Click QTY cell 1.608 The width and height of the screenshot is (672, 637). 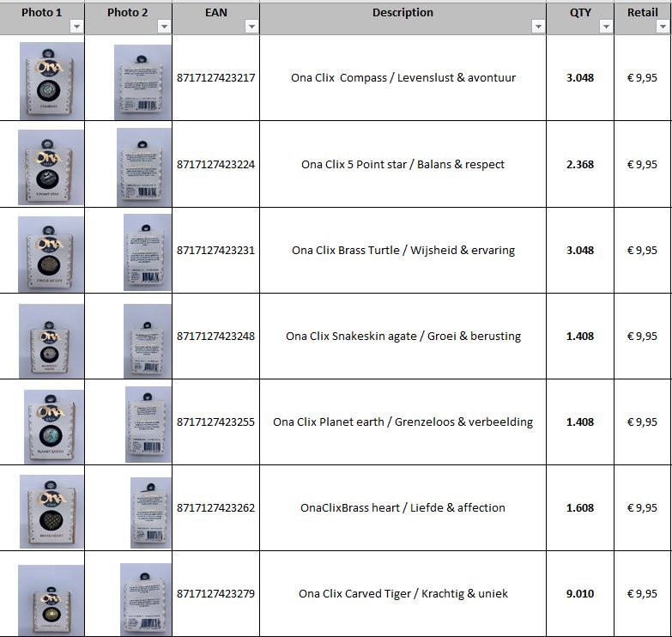580,507
